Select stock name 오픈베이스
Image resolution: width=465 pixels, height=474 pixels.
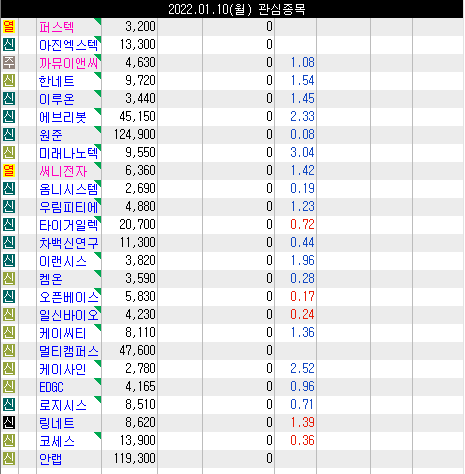coord(69,297)
